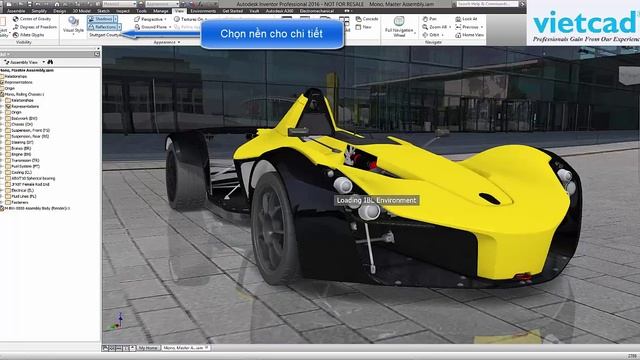Select the Pan tool
The width and height of the screenshot is (640, 360).
point(429,19)
